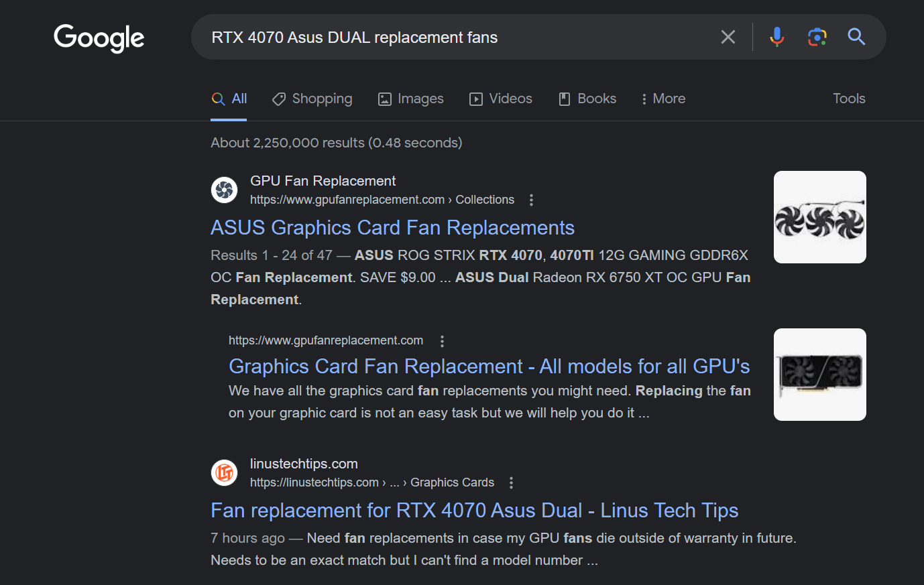The width and height of the screenshot is (924, 585).
Task: Click the gpufanreplacement.com › Collections URL text
Action: tap(382, 200)
